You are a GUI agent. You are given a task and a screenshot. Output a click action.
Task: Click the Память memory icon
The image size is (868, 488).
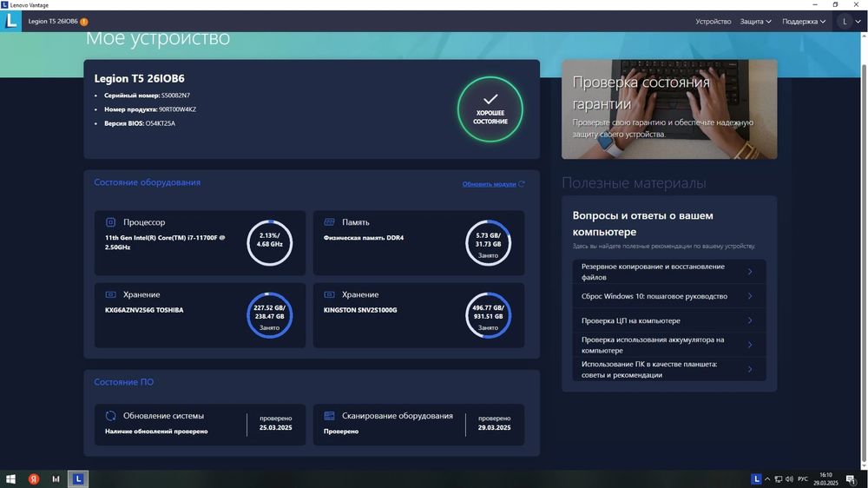329,222
